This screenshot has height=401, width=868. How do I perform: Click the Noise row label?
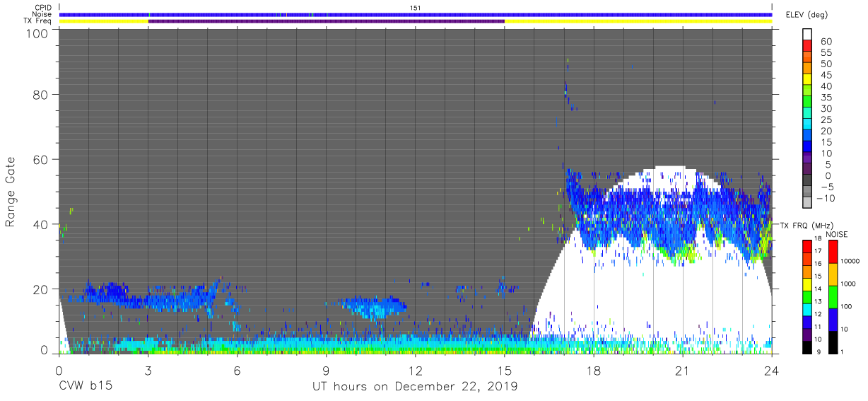(43, 14)
